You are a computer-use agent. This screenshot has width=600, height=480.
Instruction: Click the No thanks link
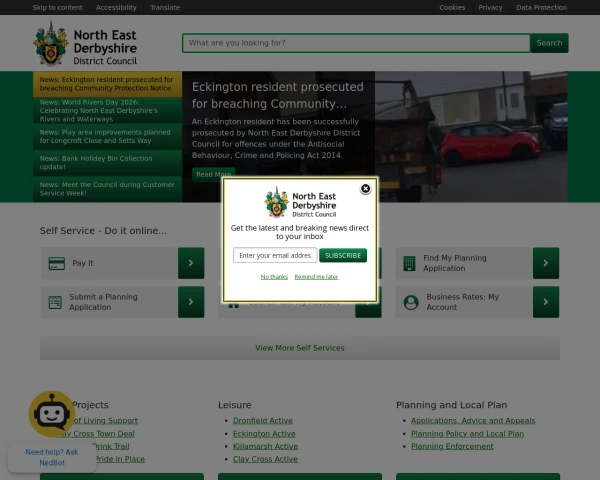(274, 277)
